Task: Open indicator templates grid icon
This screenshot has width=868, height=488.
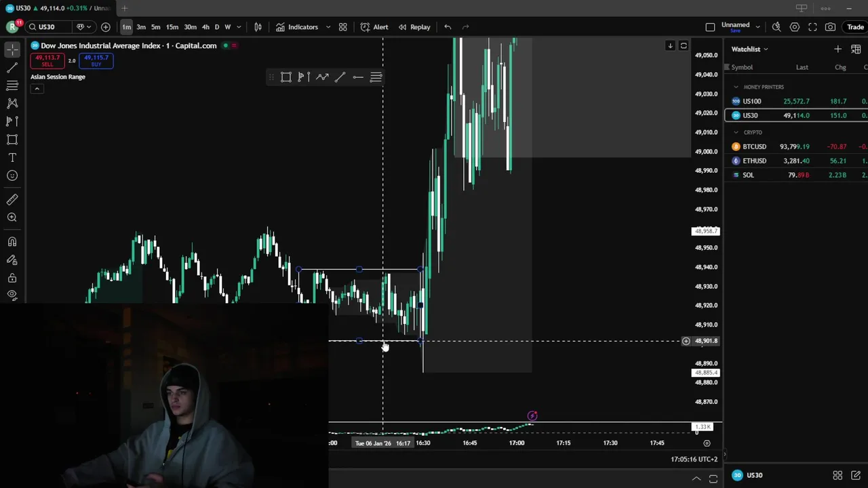Action: click(x=343, y=27)
